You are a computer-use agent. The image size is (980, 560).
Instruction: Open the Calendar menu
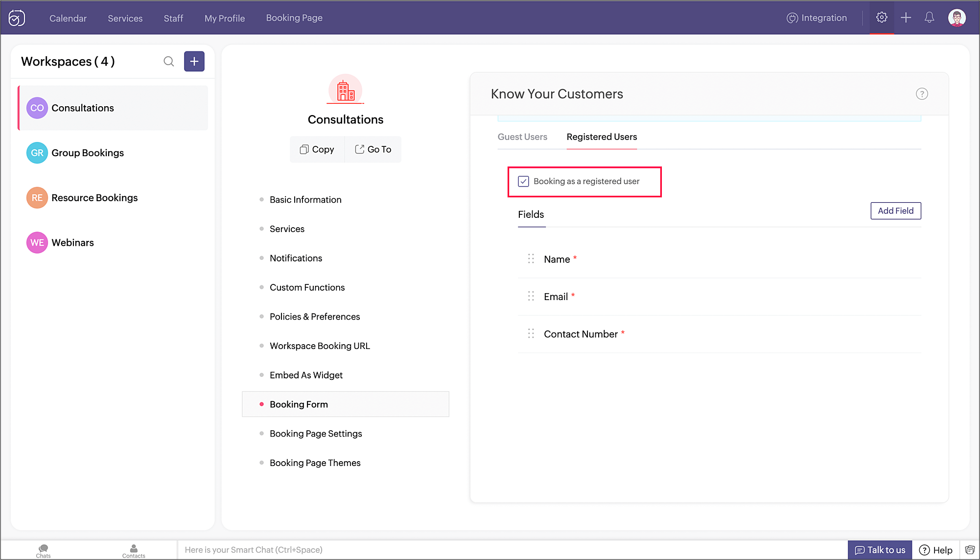click(68, 18)
